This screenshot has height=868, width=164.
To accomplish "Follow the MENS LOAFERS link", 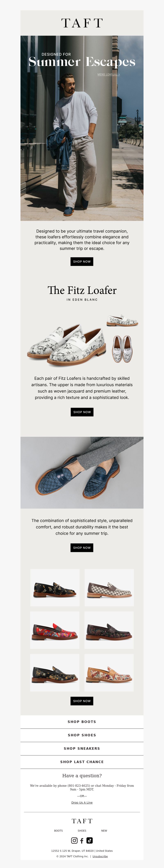I will point(109,74).
